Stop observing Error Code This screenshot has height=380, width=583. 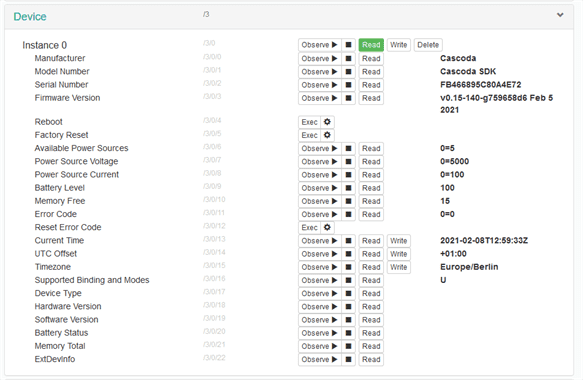pos(348,215)
